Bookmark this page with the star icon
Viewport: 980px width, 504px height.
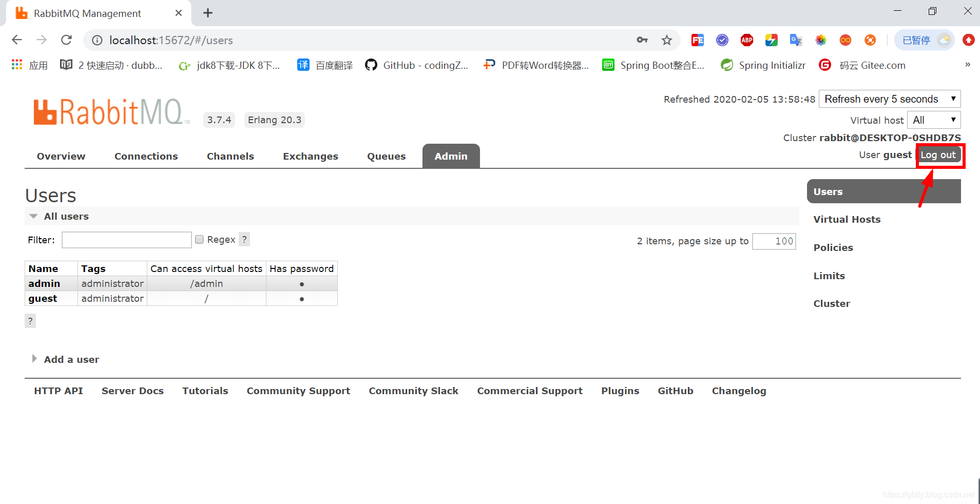pyautogui.click(x=666, y=40)
